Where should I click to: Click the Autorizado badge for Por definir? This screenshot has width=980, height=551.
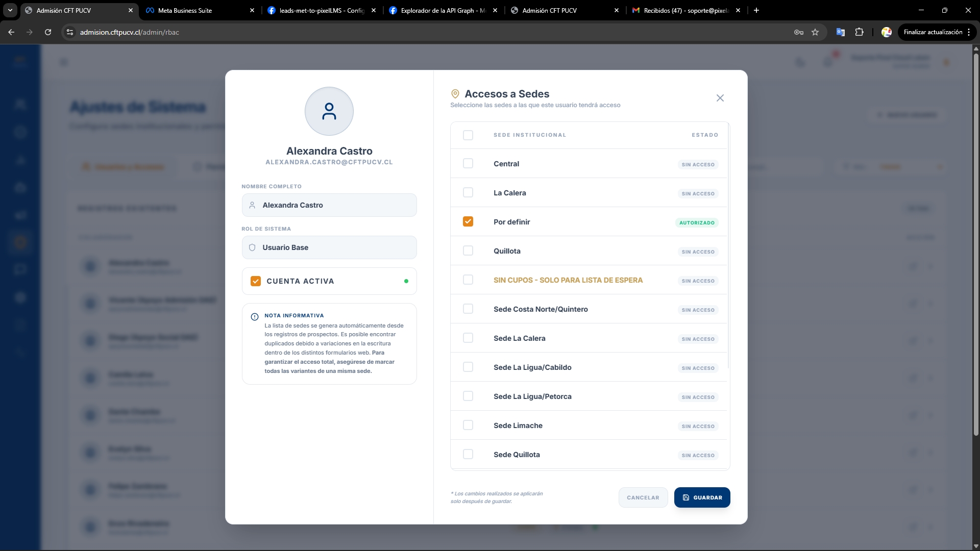(x=697, y=222)
